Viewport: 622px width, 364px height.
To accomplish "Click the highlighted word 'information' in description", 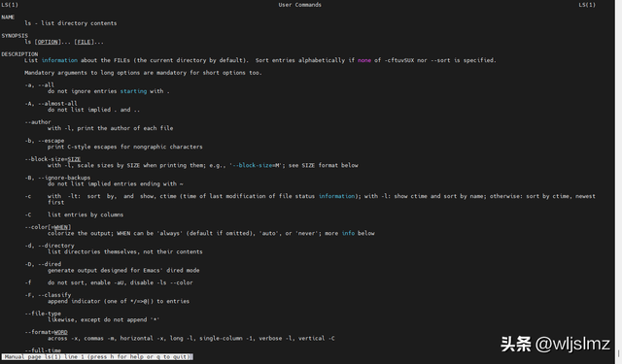I will 59,60.
